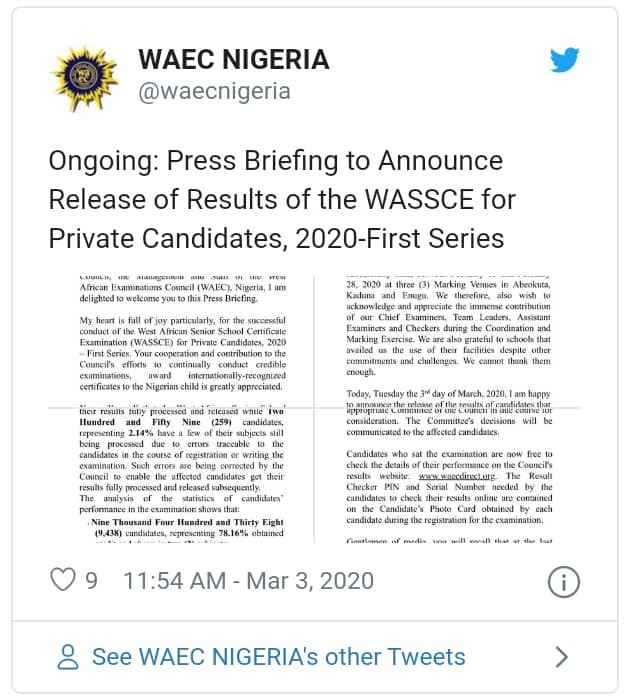Click 'Private Candidates, 2020-First Series' text line
Screen dimensions: 628x698
(275, 238)
